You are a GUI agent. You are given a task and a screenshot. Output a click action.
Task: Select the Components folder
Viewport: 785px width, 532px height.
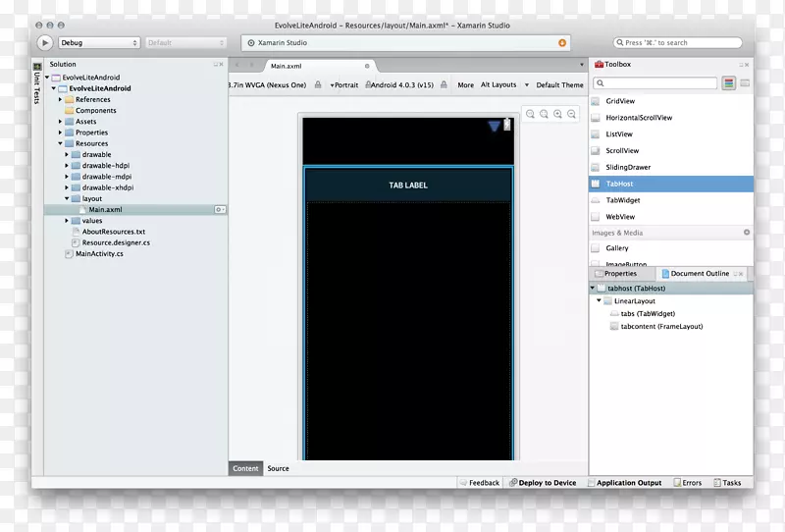tap(95, 110)
